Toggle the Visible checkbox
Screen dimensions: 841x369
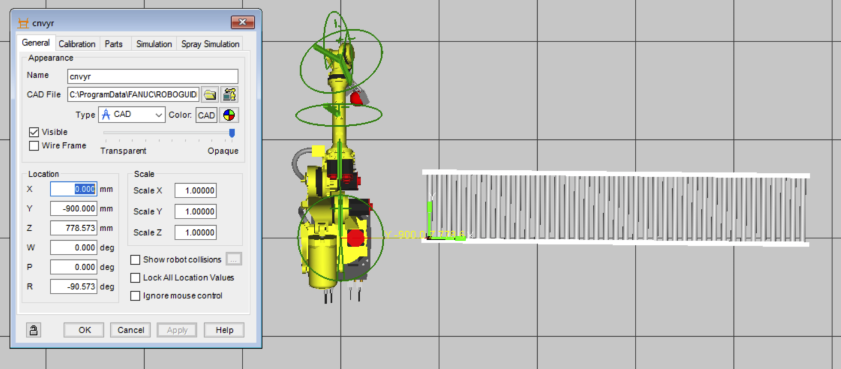click(x=34, y=132)
